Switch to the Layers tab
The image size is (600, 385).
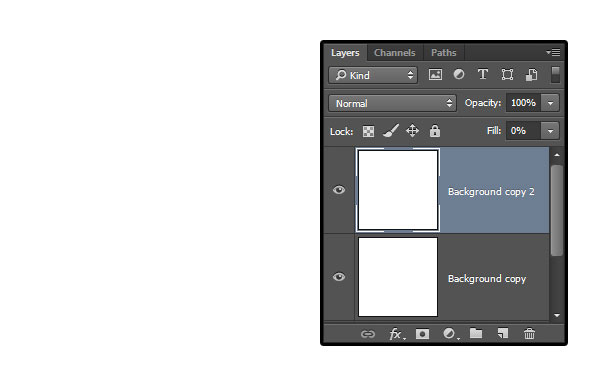(x=345, y=53)
